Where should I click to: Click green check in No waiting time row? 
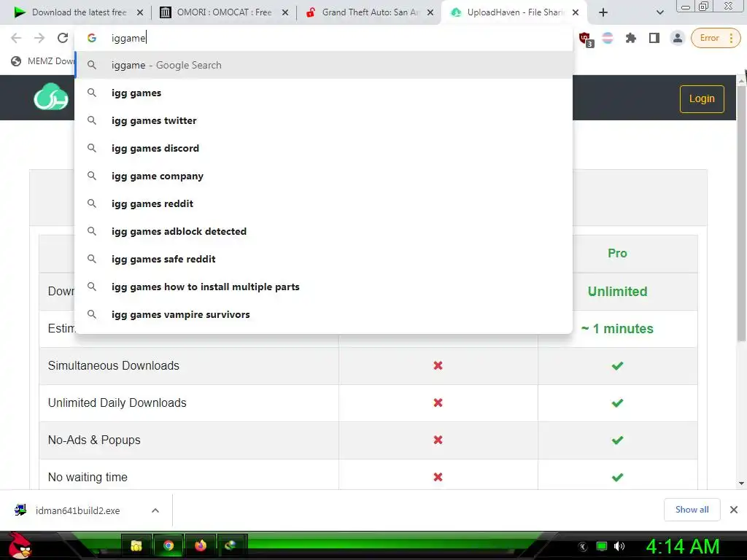(x=617, y=477)
